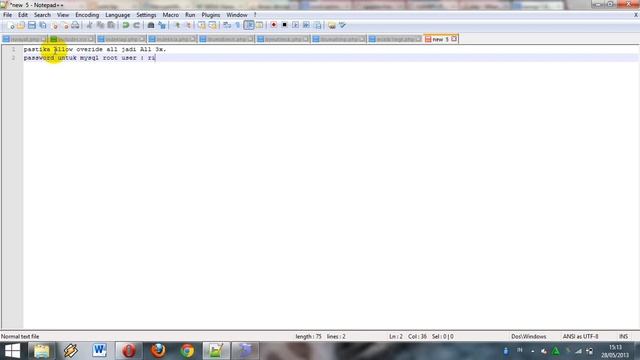Click 'length : 75' in the status bar

[x=308, y=336]
